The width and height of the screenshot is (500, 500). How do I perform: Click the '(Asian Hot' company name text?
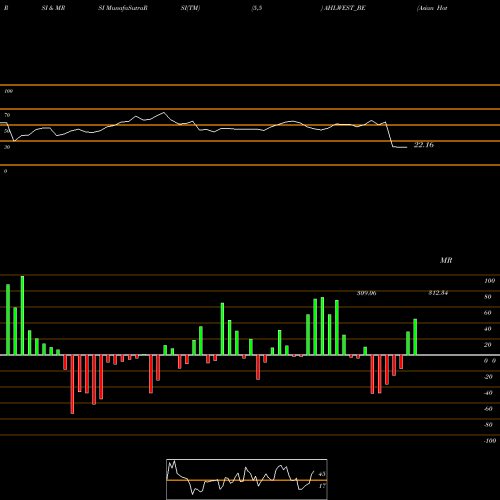coord(432,8)
